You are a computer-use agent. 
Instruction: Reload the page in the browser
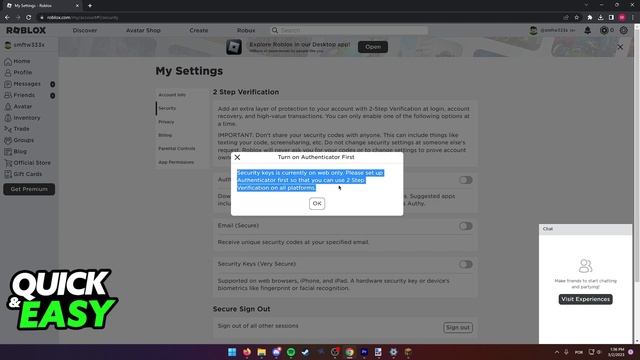coord(29,18)
